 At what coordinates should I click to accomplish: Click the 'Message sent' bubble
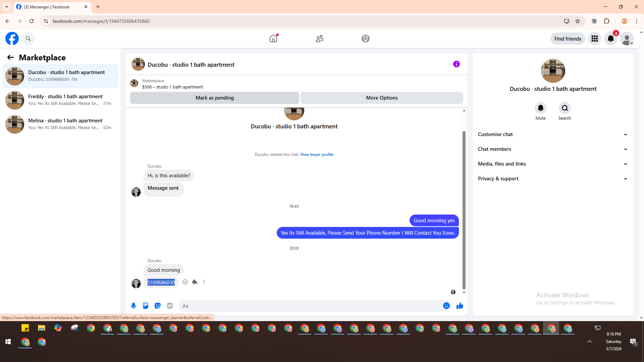coord(163,189)
